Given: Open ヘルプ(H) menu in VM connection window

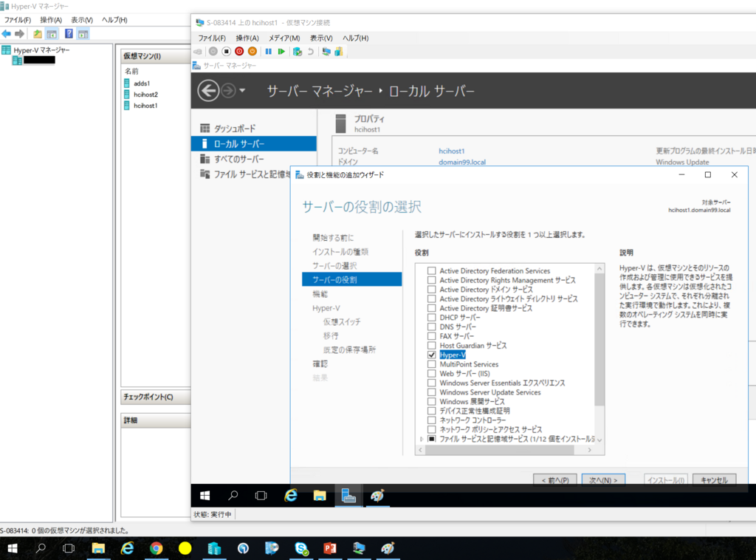Looking at the screenshot, I should pos(355,38).
